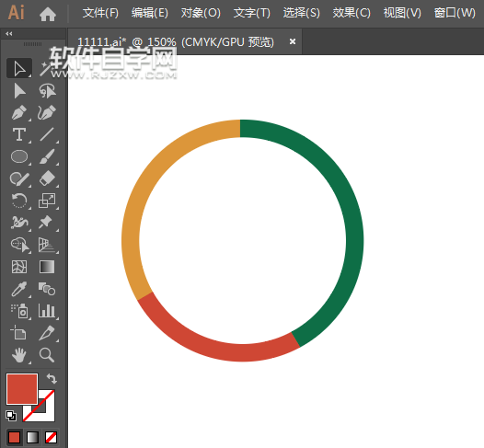Select the Pen tool
This screenshot has height=448, width=484.
click(19, 112)
